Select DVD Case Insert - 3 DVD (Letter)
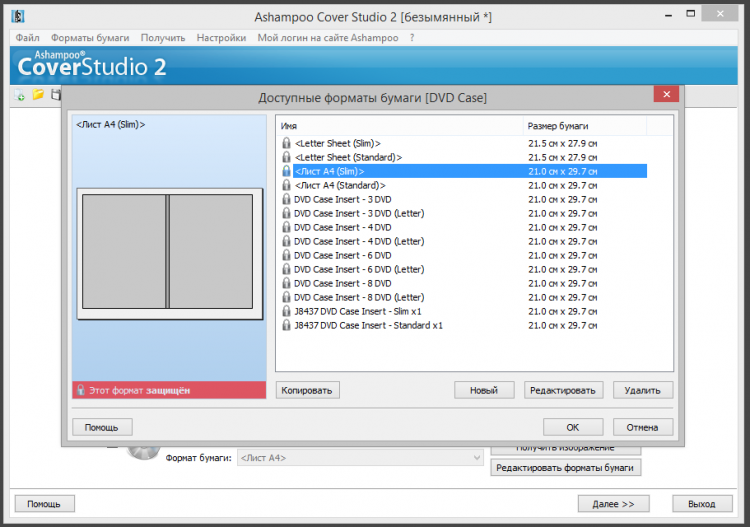Viewport: 750px width, 527px height. point(359,213)
